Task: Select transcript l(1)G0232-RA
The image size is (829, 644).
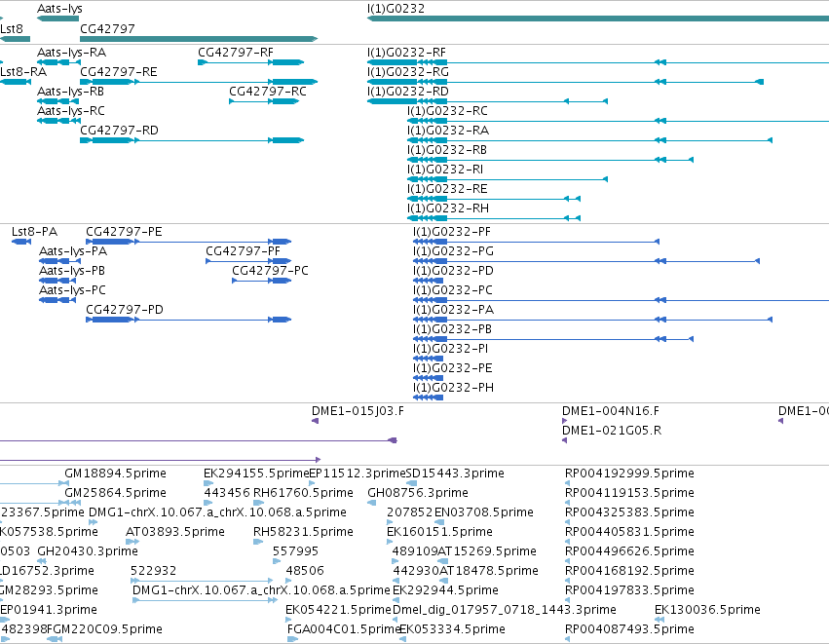Action: coord(590,140)
